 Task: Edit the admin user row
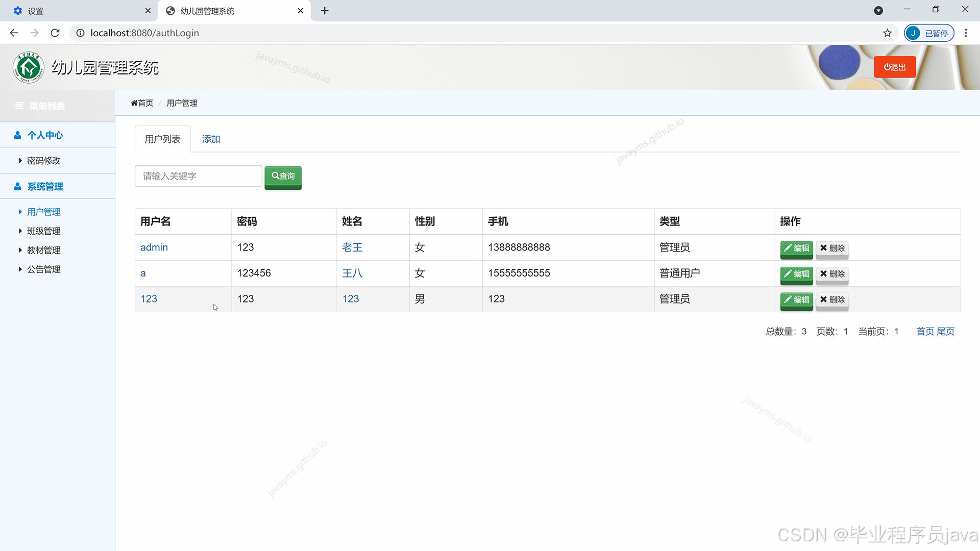(796, 248)
